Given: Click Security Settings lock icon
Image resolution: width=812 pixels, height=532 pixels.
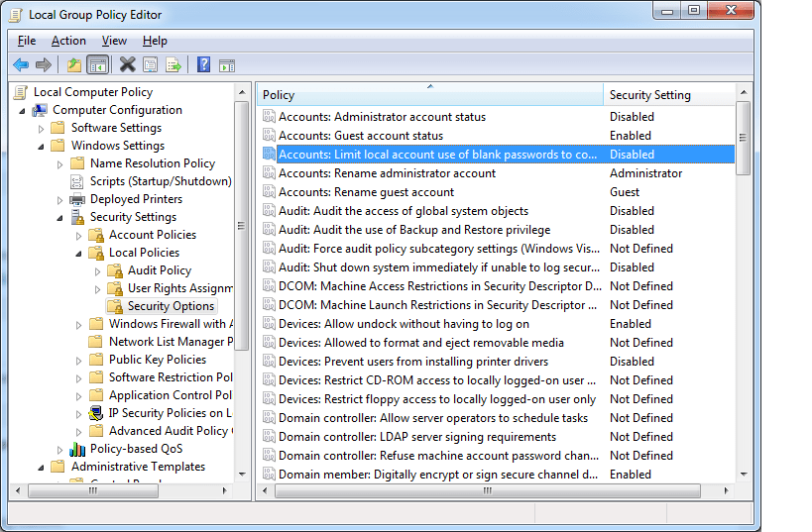Looking at the screenshot, I should [x=77, y=217].
